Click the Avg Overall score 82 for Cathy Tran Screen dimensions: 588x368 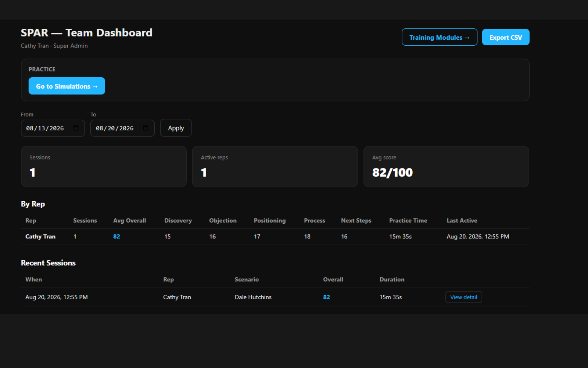pyautogui.click(x=116, y=236)
